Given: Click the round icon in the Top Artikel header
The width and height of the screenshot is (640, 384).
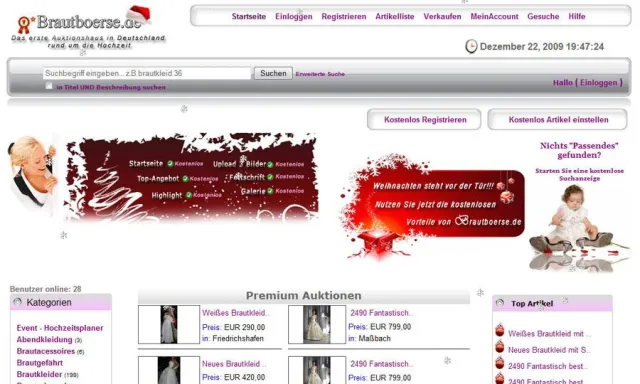Looking at the screenshot, I should point(500,303).
